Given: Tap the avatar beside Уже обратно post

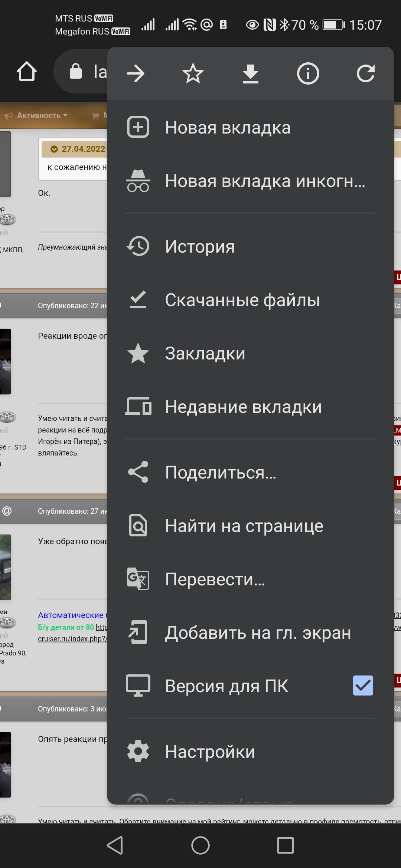Looking at the screenshot, I should coord(5,567).
